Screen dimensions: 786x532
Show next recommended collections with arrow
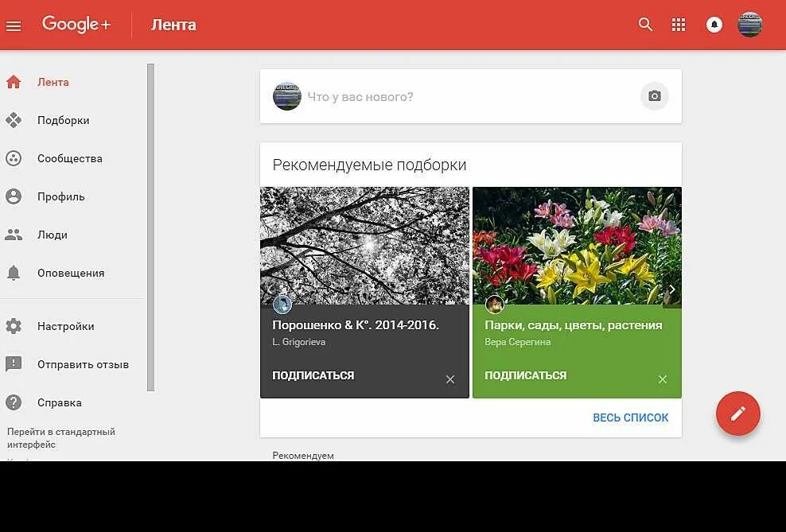click(672, 289)
